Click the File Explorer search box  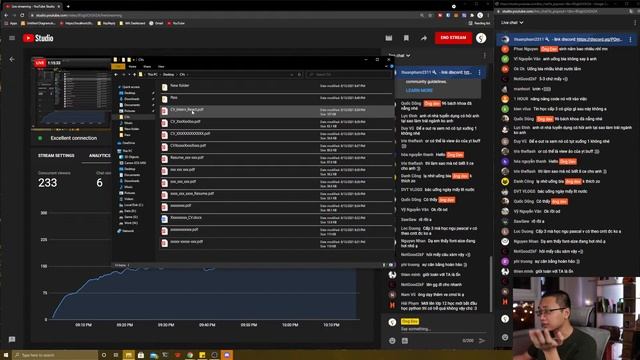(x=349, y=75)
